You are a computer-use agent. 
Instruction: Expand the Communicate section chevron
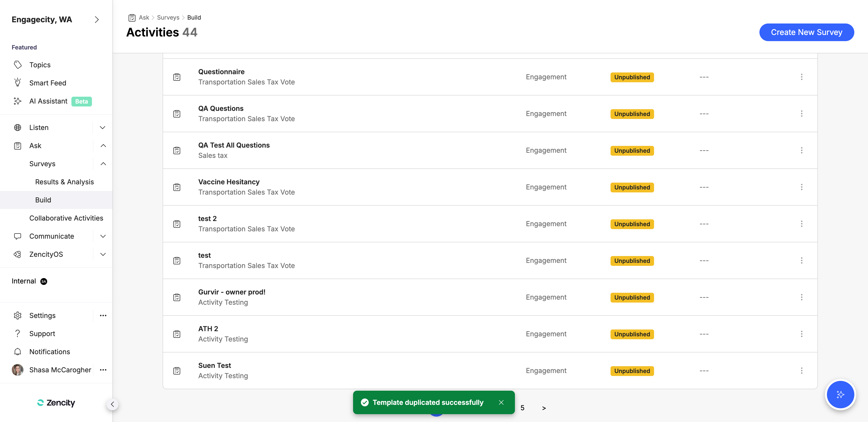[x=103, y=236]
